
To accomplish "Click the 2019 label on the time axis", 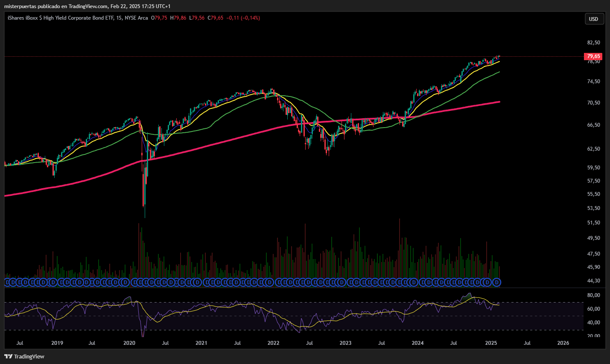I will [x=57, y=343].
